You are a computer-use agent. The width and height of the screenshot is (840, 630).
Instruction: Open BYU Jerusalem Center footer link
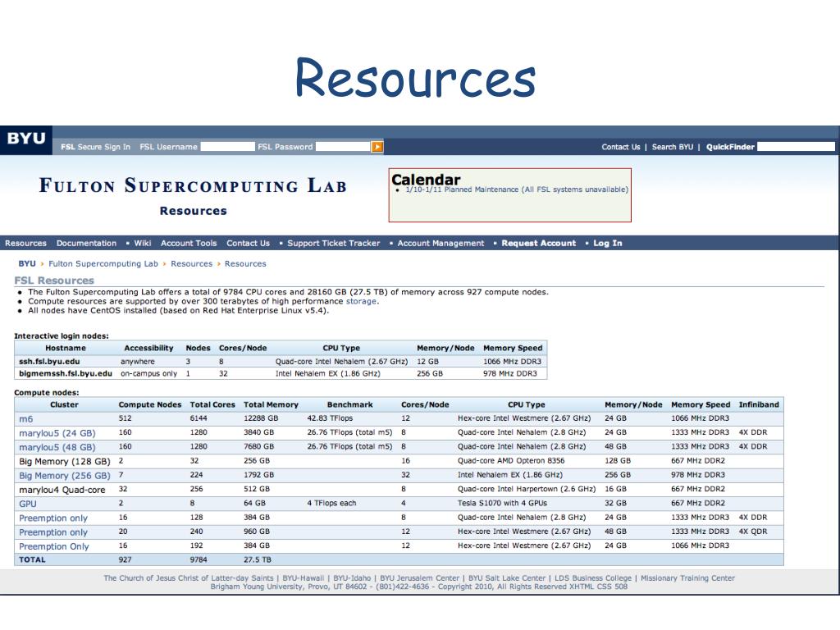coord(419,578)
